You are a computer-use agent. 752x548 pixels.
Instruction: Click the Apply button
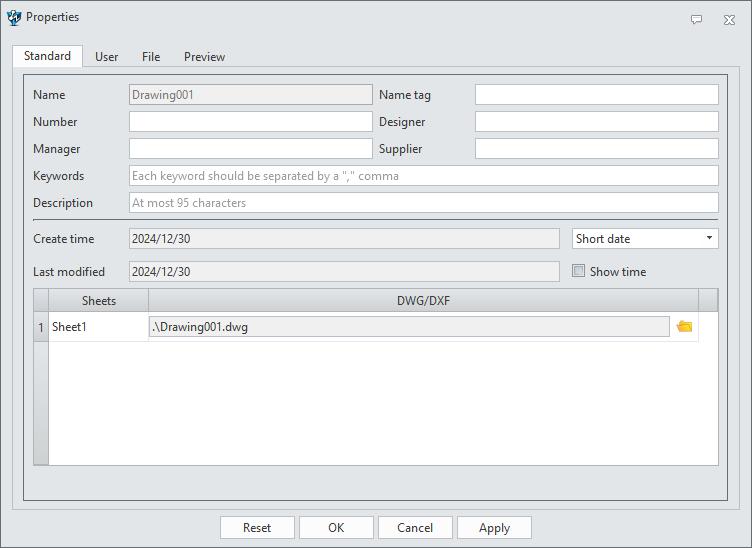pyautogui.click(x=494, y=528)
